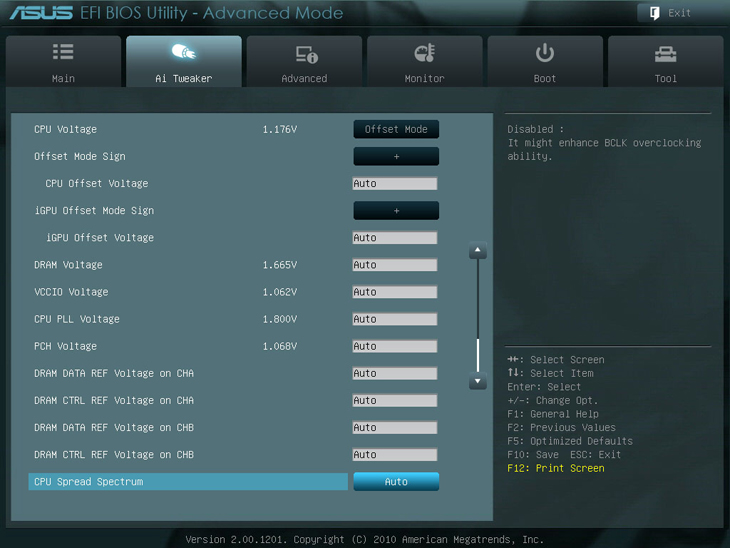The height and width of the screenshot is (548, 730).
Task: Click the Boot power icon
Action: [x=545, y=52]
